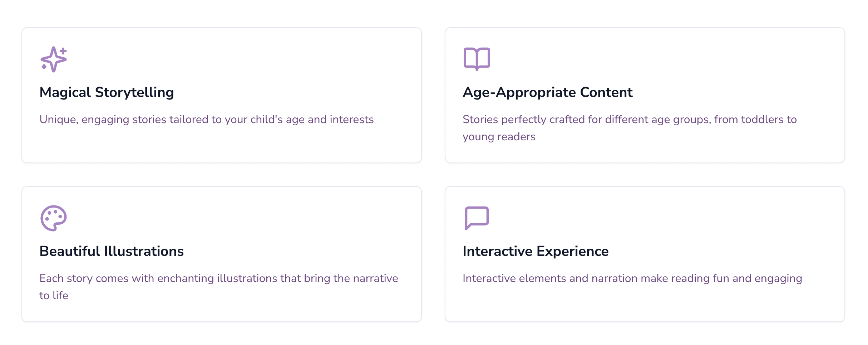Click the speech bubble icon

click(x=477, y=218)
